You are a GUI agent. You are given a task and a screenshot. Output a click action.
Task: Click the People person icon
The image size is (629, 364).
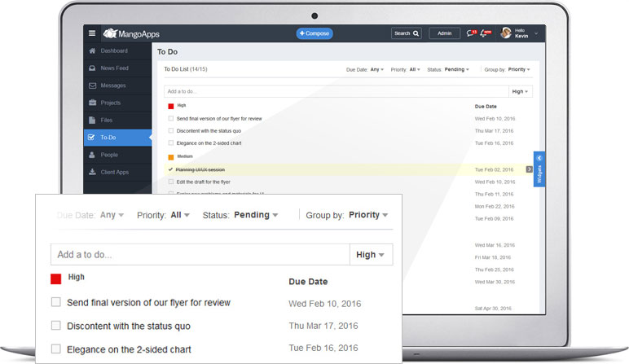coord(92,155)
